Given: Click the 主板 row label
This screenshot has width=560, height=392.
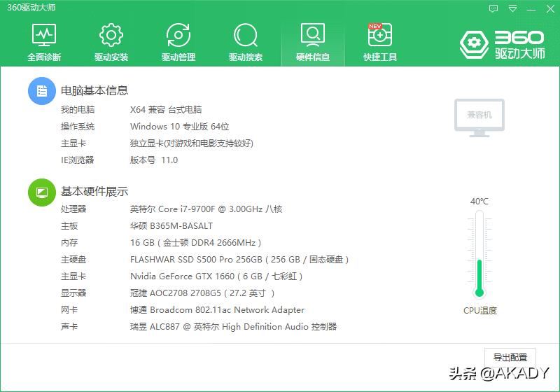Looking at the screenshot, I should pos(69,226).
